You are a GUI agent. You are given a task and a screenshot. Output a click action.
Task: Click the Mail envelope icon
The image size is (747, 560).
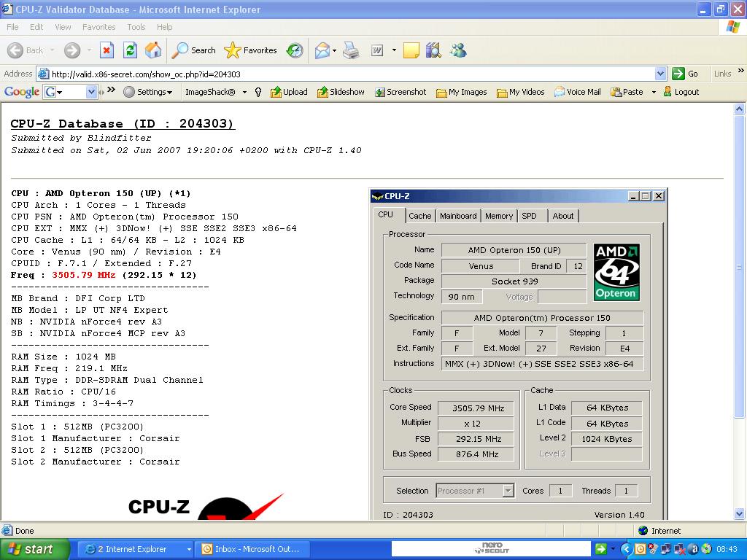point(322,50)
